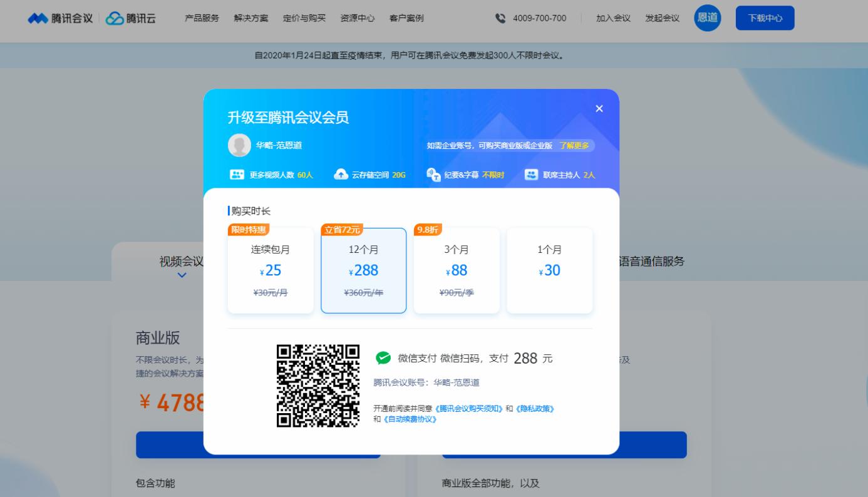This screenshot has height=497, width=868.
Task: Open the 产品服务 menu
Action: (x=202, y=18)
